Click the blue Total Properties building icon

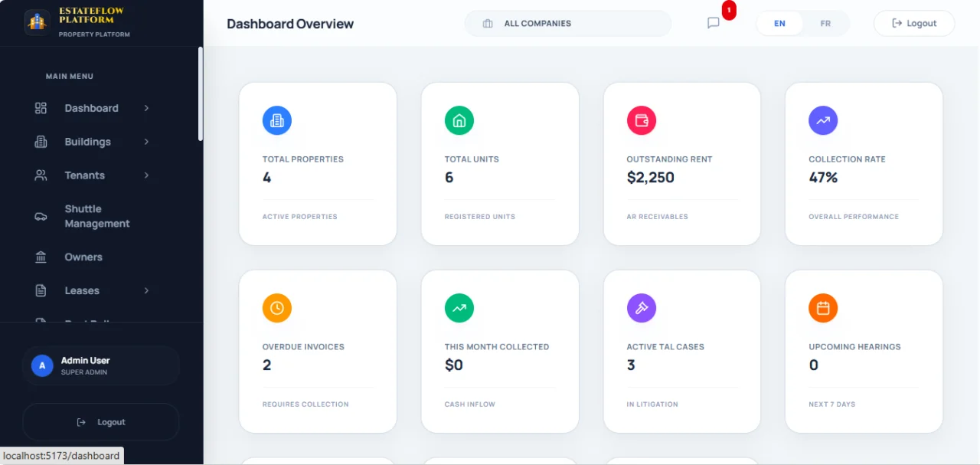coord(277,120)
